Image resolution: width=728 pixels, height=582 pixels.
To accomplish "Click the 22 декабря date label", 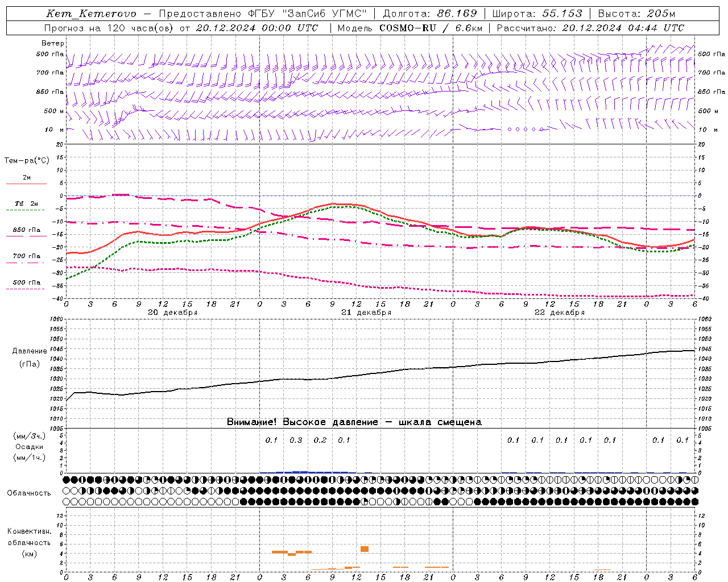I will (560, 313).
